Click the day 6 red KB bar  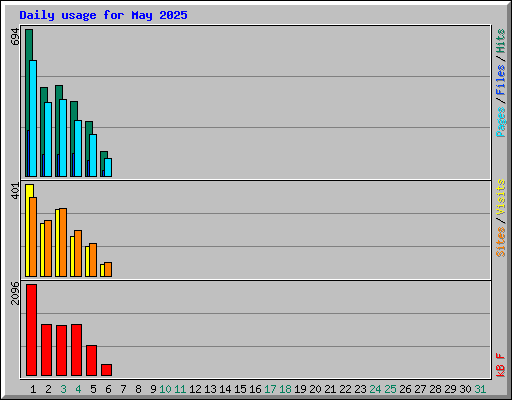106,370
